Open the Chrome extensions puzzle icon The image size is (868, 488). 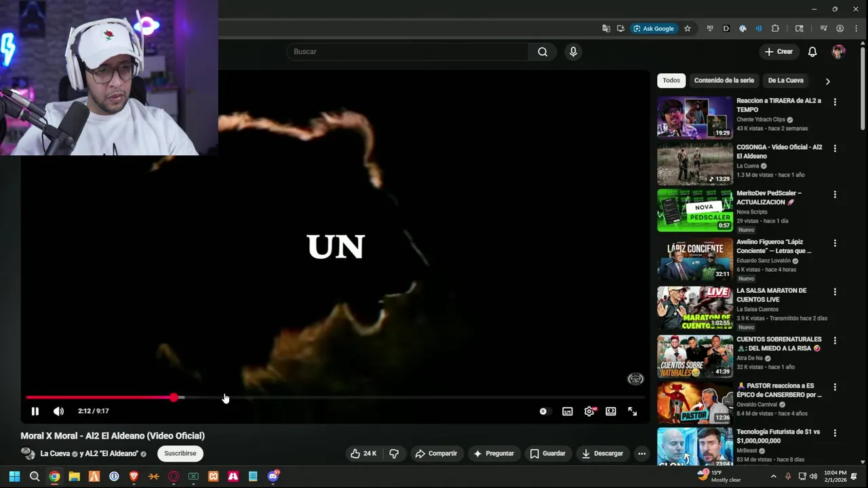(775, 28)
